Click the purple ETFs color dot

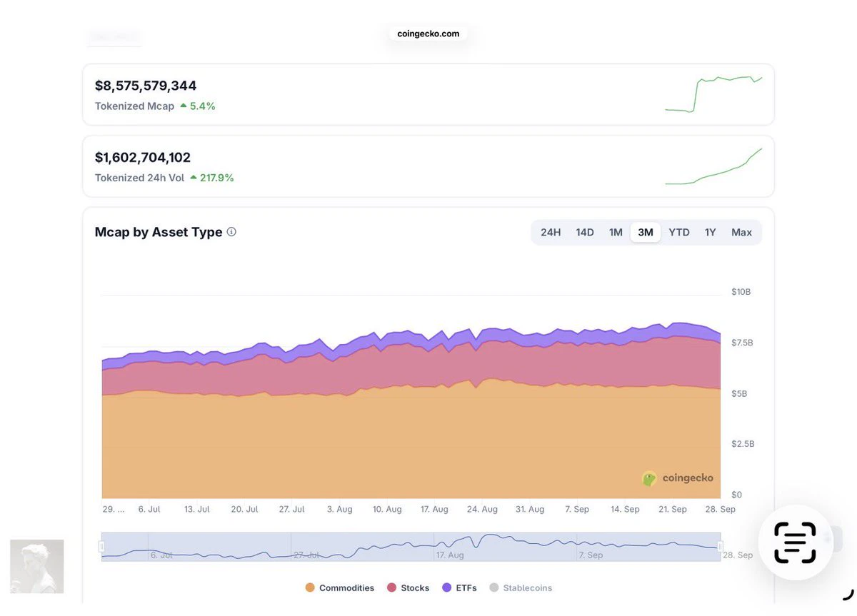pyautogui.click(x=447, y=588)
